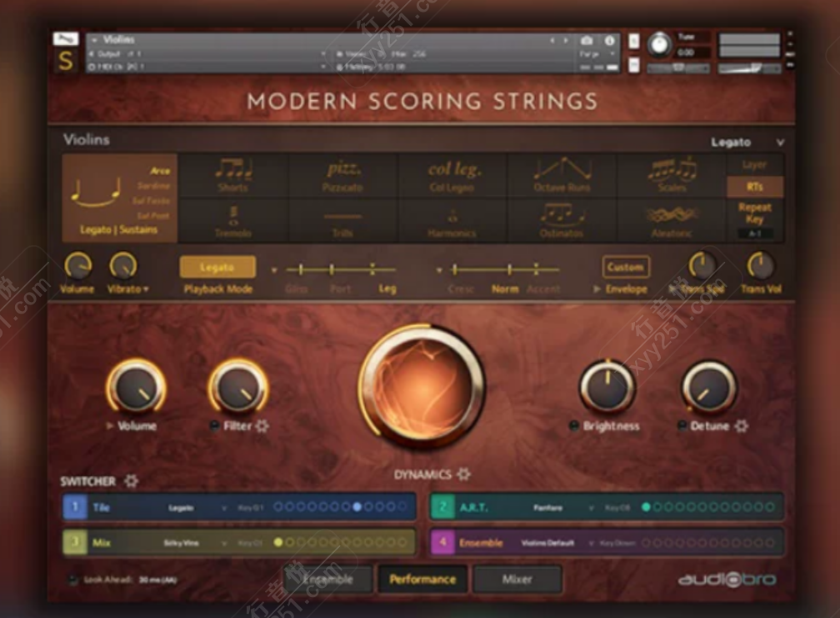Click the Look Ahead 30 ms value
The height and width of the screenshot is (618, 840).
pos(158,580)
